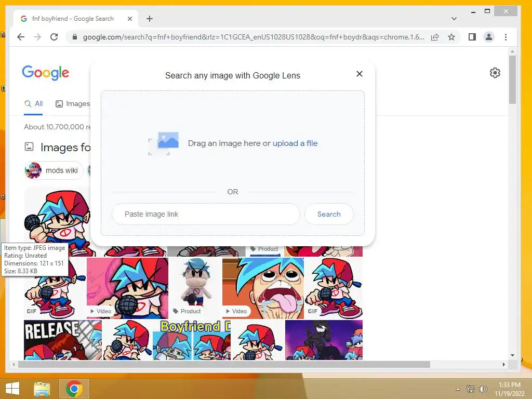The height and width of the screenshot is (399, 532).
Task: Click the Lens Search button
Action: [x=329, y=214]
